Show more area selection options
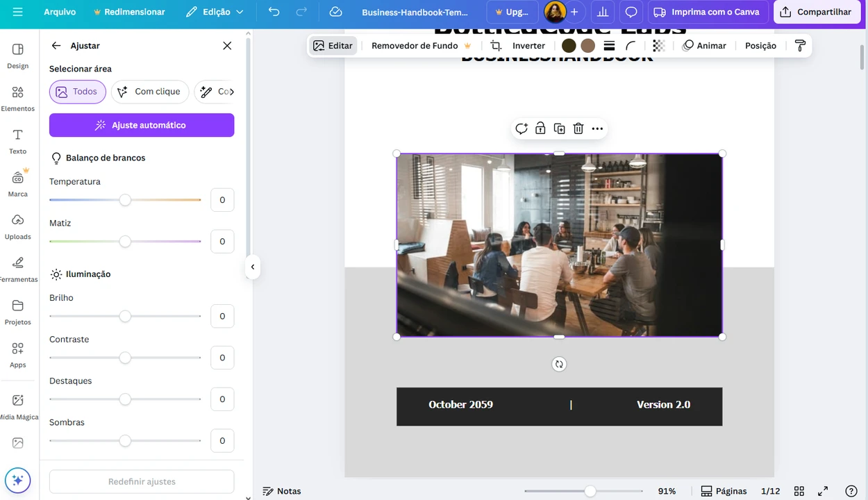The height and width of the screenshot is (500, 868). pos(231,92)
